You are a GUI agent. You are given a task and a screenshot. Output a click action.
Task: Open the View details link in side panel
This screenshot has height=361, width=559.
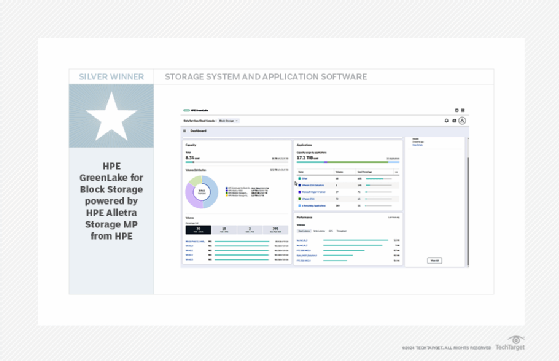tap(417, 145)
